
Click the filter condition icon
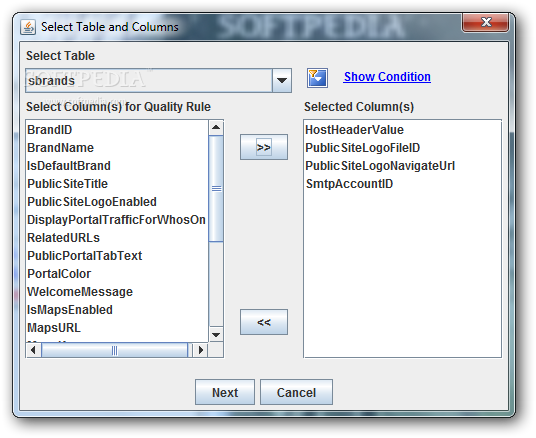tap(317, 78)
